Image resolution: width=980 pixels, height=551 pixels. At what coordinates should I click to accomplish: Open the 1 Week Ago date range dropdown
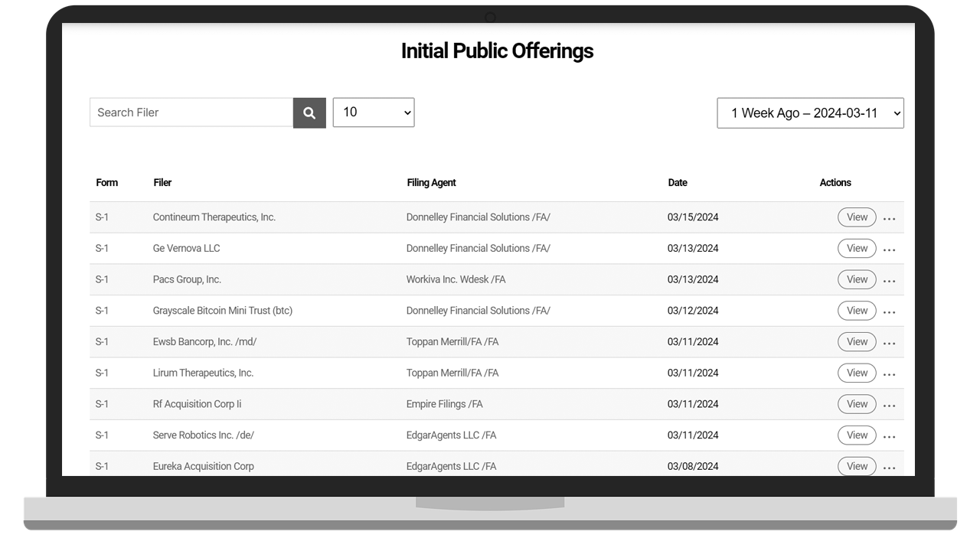click(810, 113)
